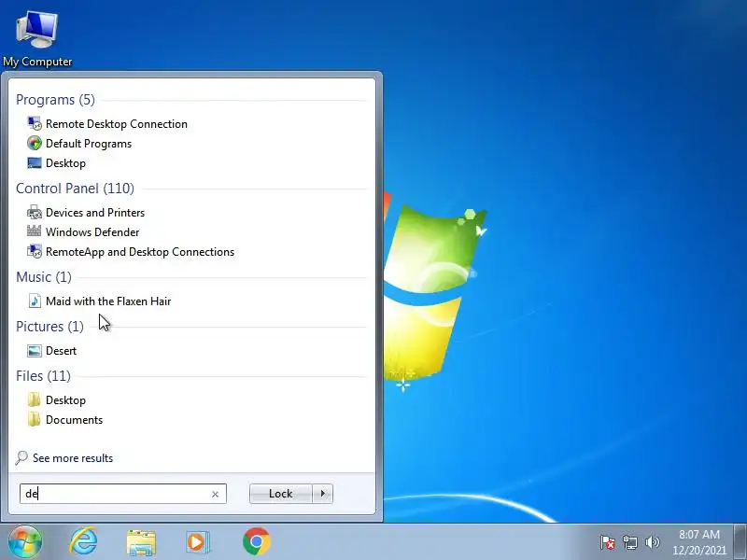
Task: Click the Documents folder icon
Action: tap(35, 419)
